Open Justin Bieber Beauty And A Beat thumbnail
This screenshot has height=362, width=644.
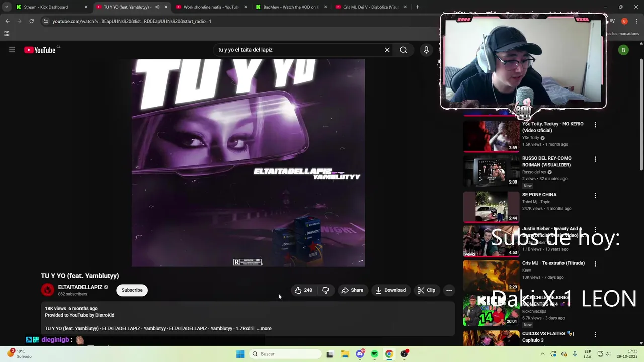tap(491, 241)
